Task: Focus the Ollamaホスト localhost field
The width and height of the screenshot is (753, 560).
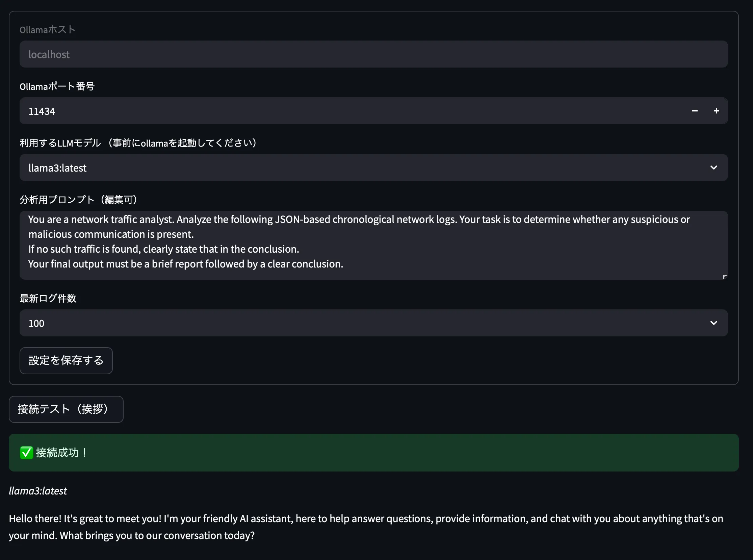Action: 373,54
